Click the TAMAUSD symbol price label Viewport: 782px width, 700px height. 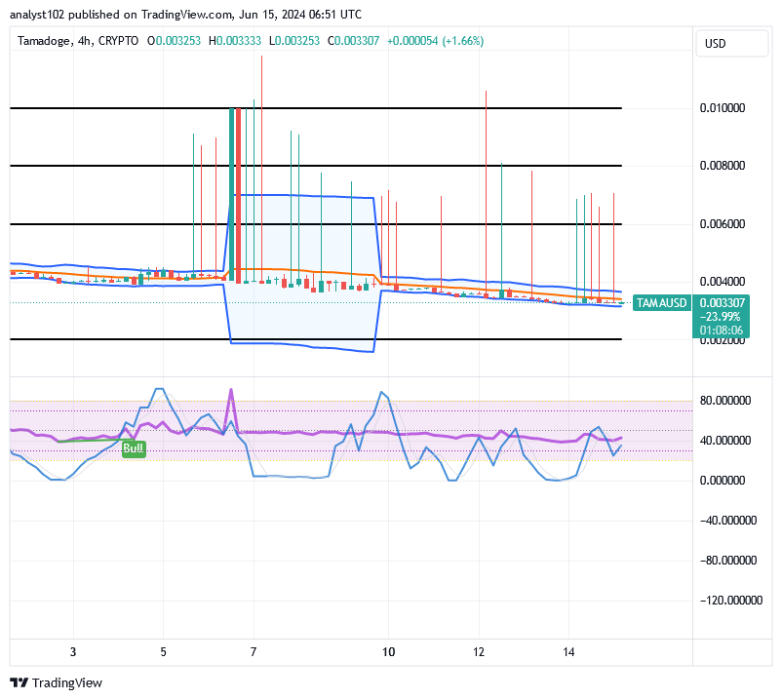point(661,302)
